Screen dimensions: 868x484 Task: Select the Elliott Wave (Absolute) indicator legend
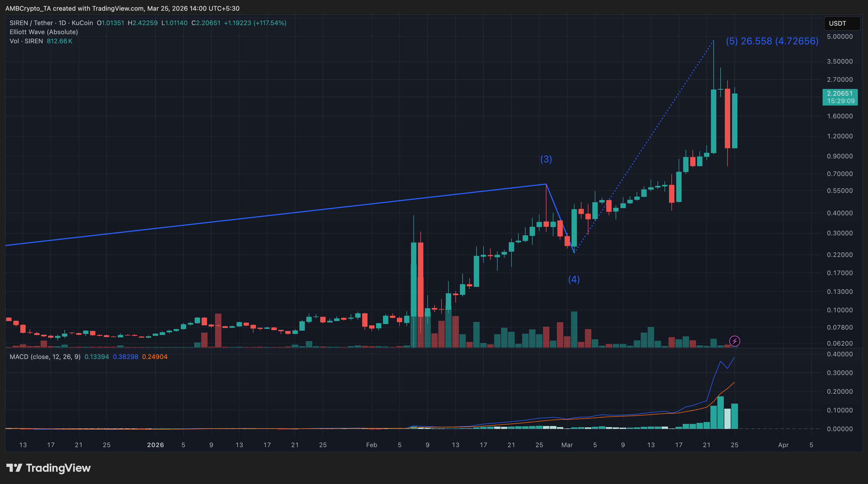[x=44, y=32]
